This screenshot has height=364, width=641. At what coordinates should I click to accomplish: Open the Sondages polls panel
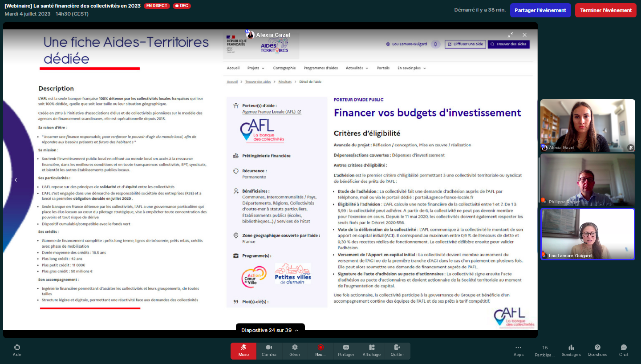coord(571,351)
